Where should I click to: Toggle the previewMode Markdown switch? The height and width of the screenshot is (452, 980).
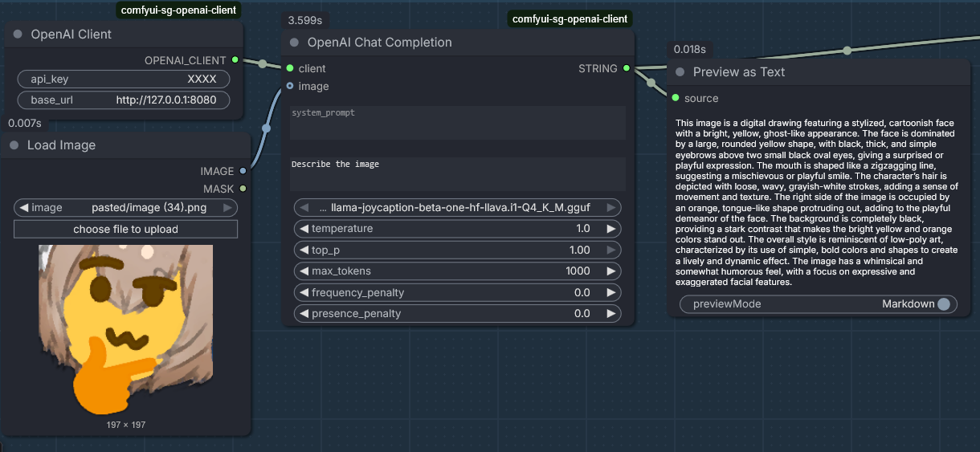[944, 304]
